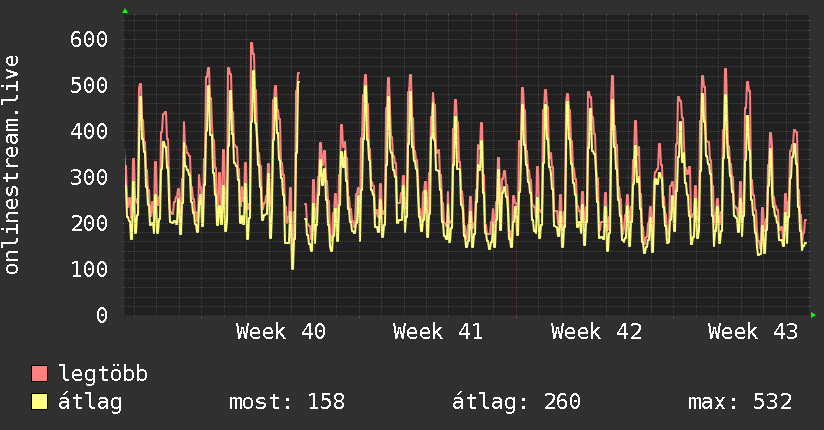Click the 'max: 532' statistic
The height and width of the screenshot is (430, 824).
(740, 402)
